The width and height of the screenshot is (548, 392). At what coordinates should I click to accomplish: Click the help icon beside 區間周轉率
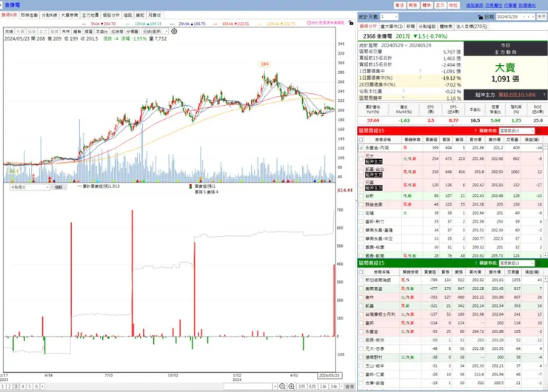404,98
